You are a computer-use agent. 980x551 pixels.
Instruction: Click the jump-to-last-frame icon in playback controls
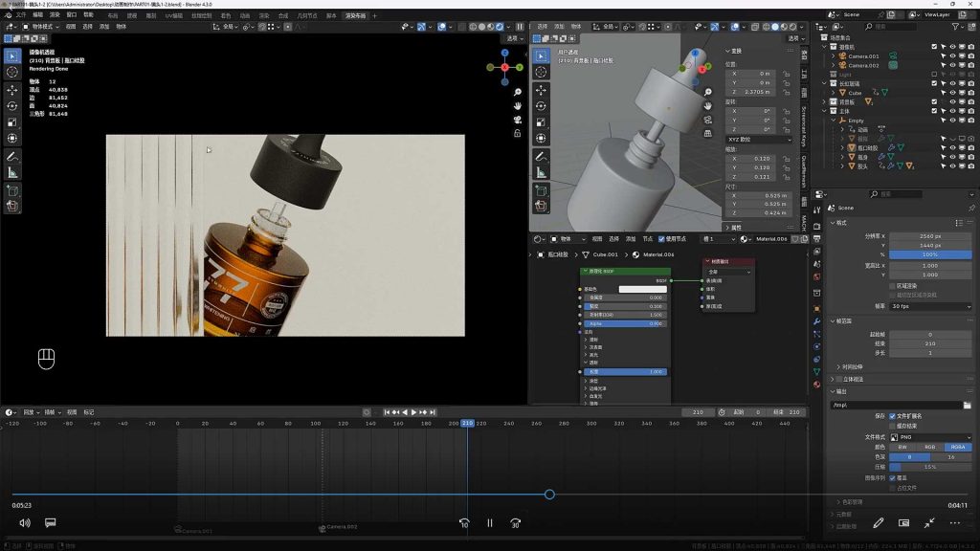[433, 412]
